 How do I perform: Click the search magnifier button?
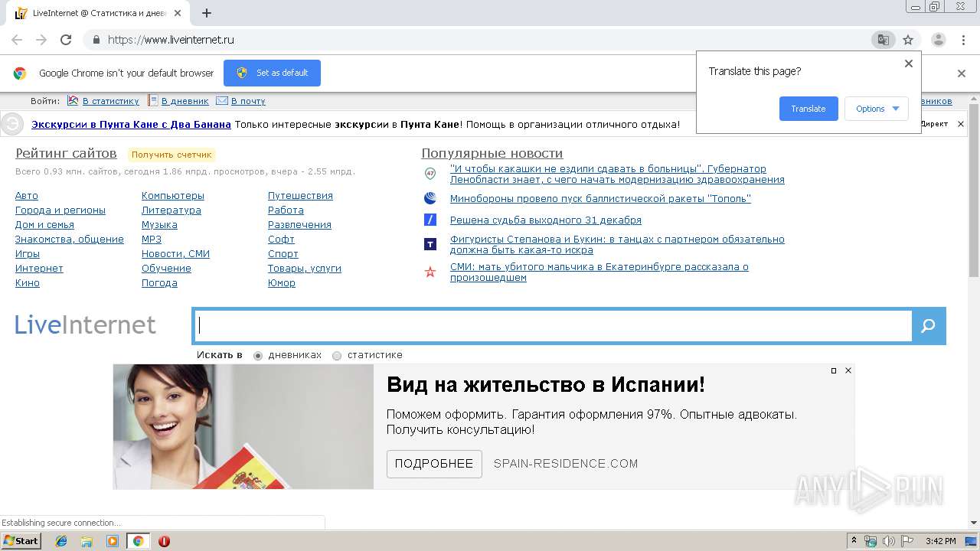(929, 326)
